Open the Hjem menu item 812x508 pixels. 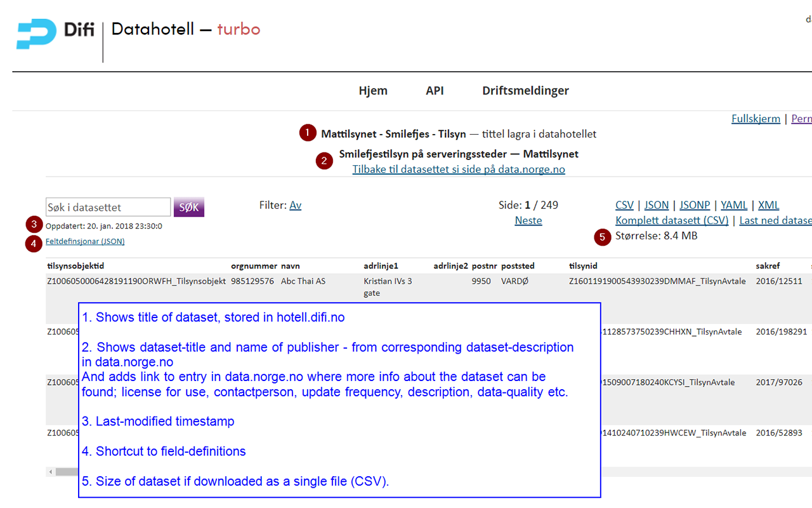point(373,90)
